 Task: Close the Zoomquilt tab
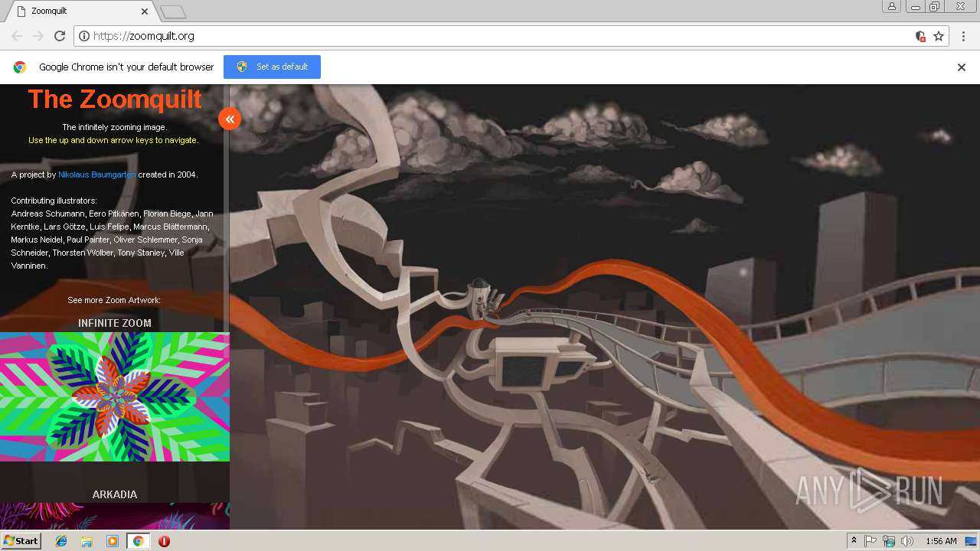coord(145,11)
